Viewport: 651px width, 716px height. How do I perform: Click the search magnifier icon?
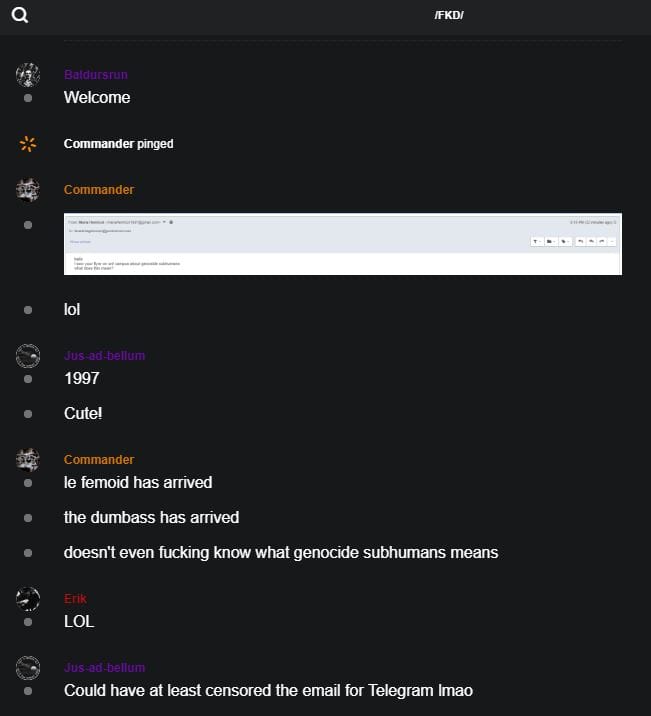pyautogui.click(x=20, y=15)
